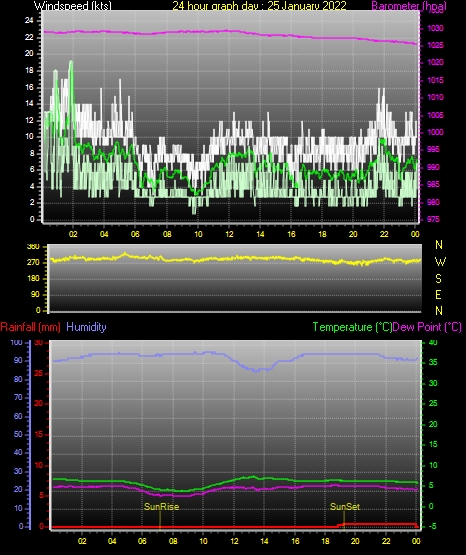Click the Windspeed (kts) axis title
The image size is (466, 555).
pyautogui.click(x=73, y=5)
